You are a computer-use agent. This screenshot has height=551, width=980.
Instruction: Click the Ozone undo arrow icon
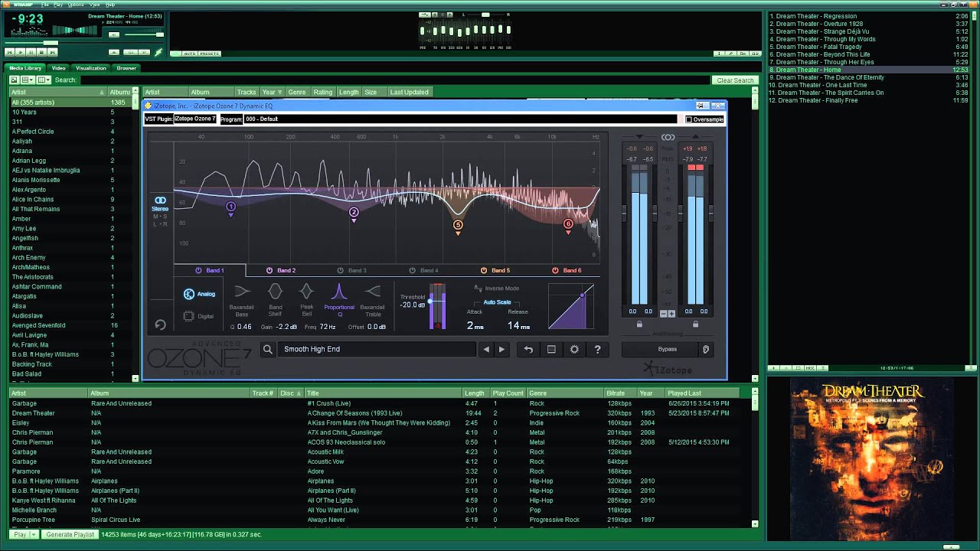point(528,349)
